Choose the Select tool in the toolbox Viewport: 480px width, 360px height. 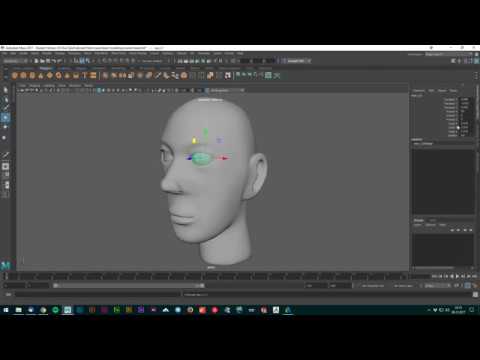point(5,90)
